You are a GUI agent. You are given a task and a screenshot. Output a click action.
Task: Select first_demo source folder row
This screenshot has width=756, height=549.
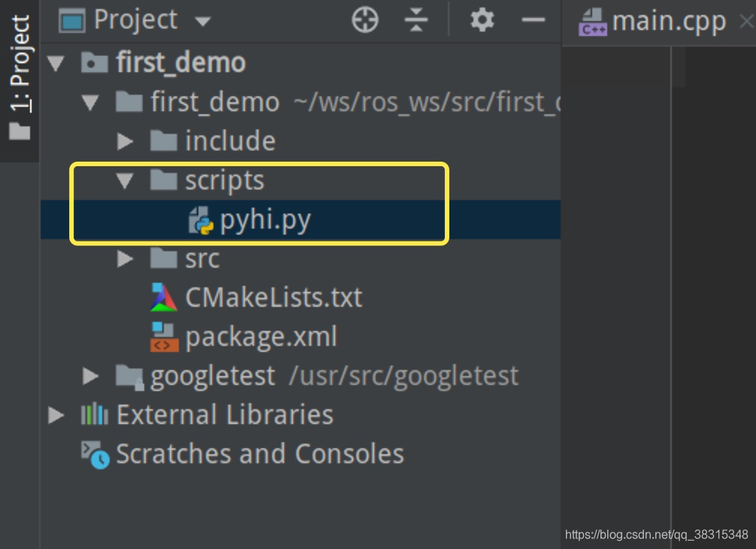coord(301,102)
